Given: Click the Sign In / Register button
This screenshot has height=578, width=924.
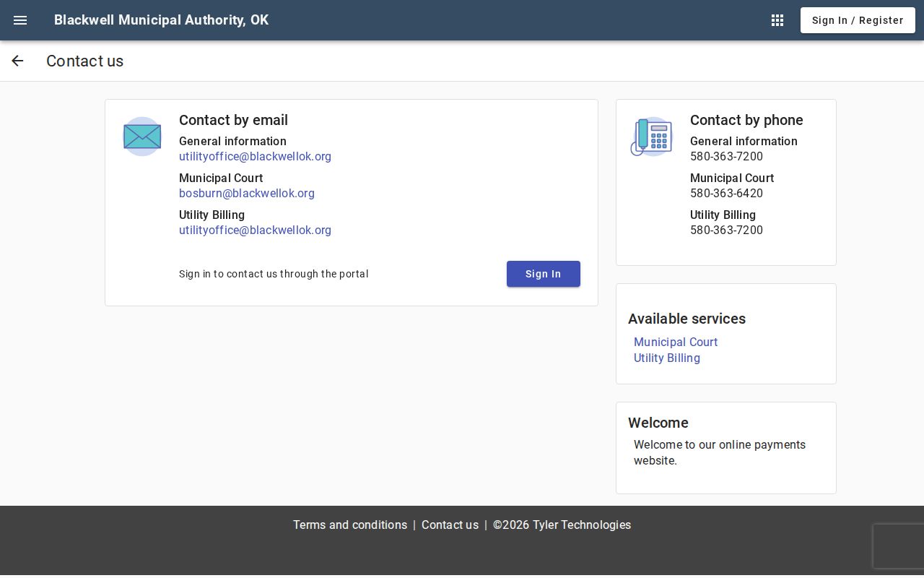Looking at the screenshot, I should click(858, 20).
